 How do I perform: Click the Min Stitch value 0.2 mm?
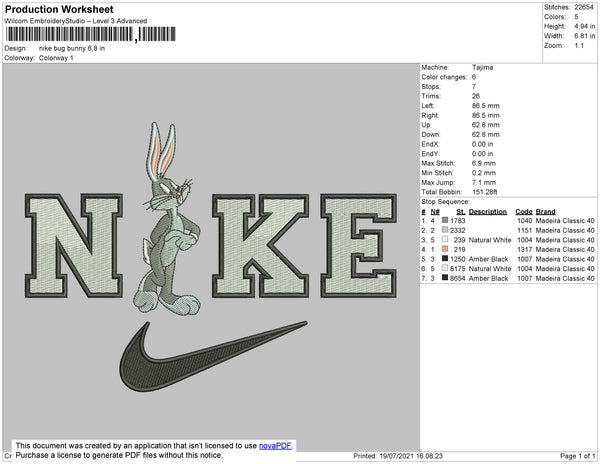[484, 173]
